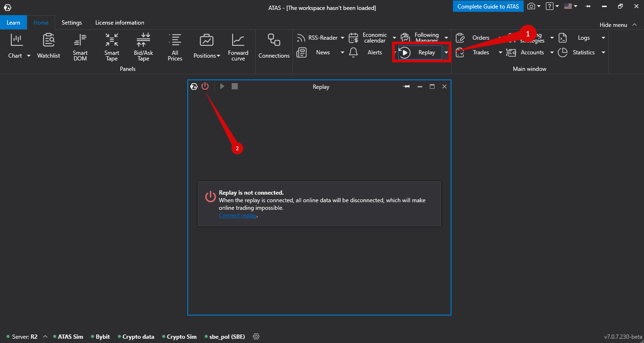Expand the Chart dropdown arrow
This screenshot has width=644, height=343.
[28, 56]
